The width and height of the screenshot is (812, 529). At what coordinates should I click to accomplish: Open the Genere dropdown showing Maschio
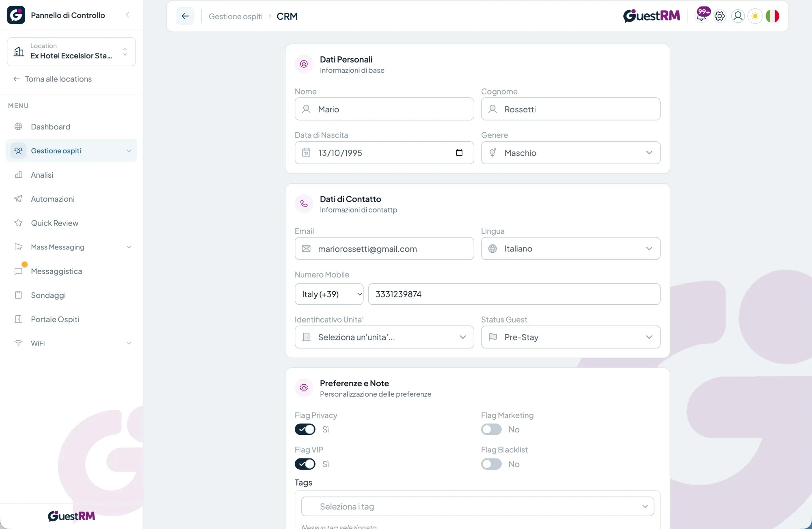(x=570, y=153)
